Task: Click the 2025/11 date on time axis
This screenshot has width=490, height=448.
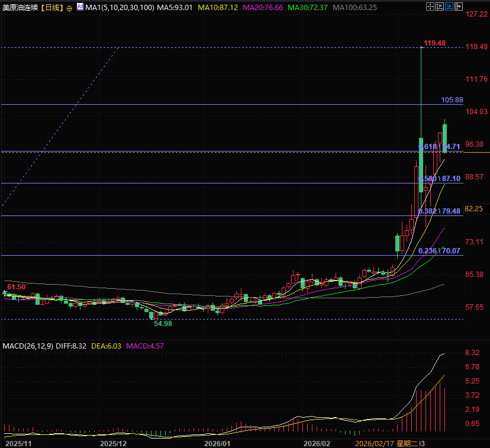Action: (x=18, y=444)
